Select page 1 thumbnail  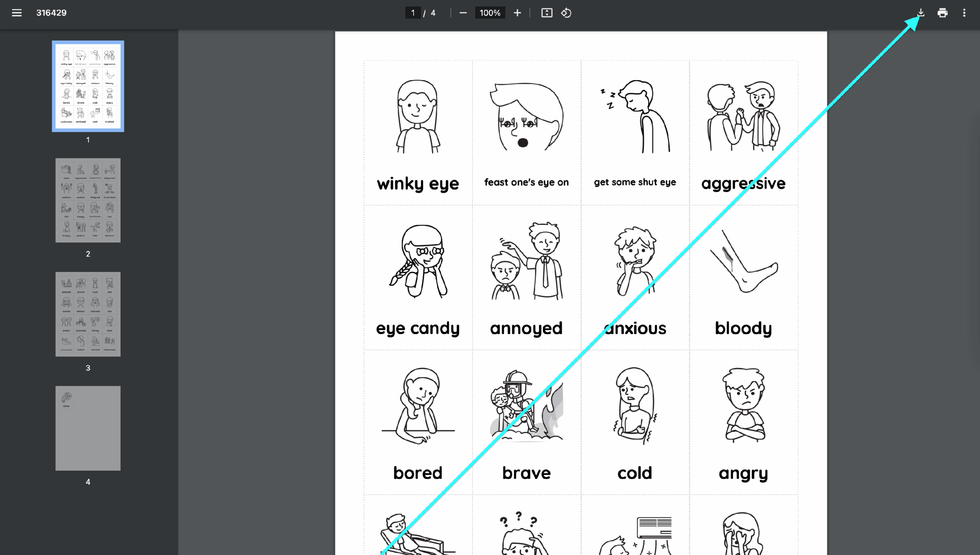pos(88,86)
